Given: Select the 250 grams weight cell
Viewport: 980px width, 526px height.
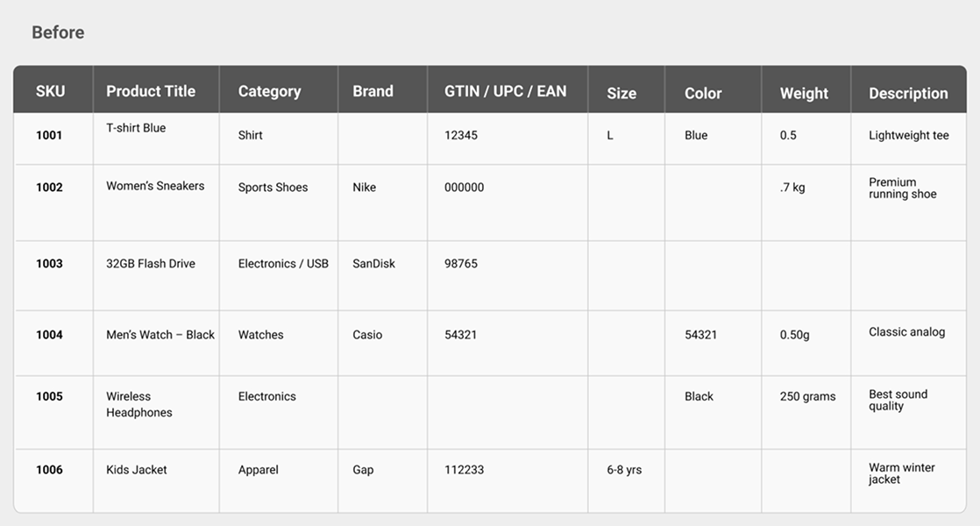Looking at the screenshot, I should [807, 396].
